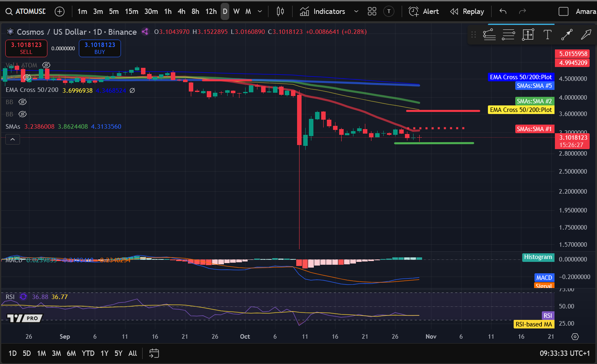The width and height of the screenshot is (597, 364).
Task: Select the trend line tool on the floating toolbar
Action: click(489, 35)
